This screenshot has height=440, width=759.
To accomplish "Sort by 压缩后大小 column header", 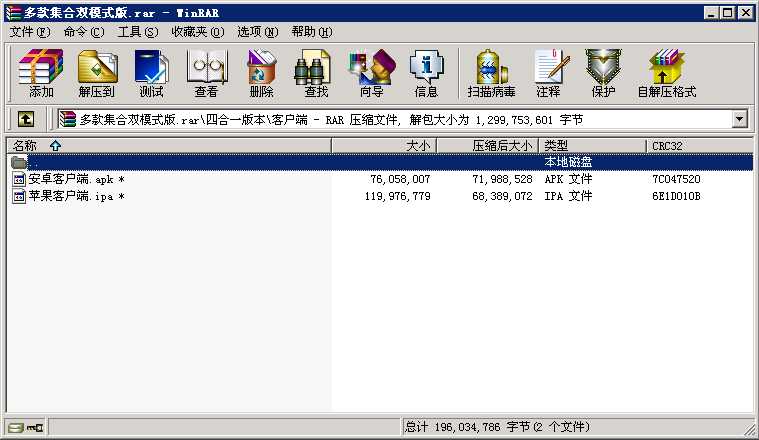I will pyautogui.click(x=488, y=146).
